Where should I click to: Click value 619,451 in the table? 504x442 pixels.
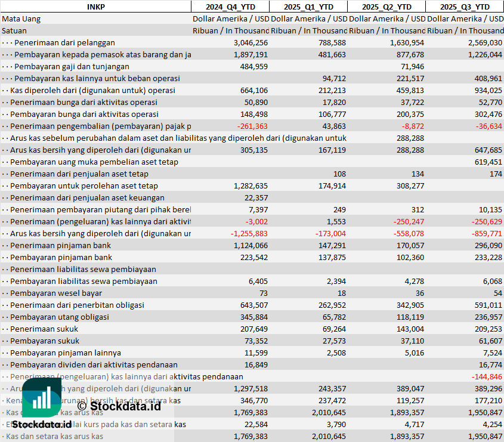coord(488,162)
